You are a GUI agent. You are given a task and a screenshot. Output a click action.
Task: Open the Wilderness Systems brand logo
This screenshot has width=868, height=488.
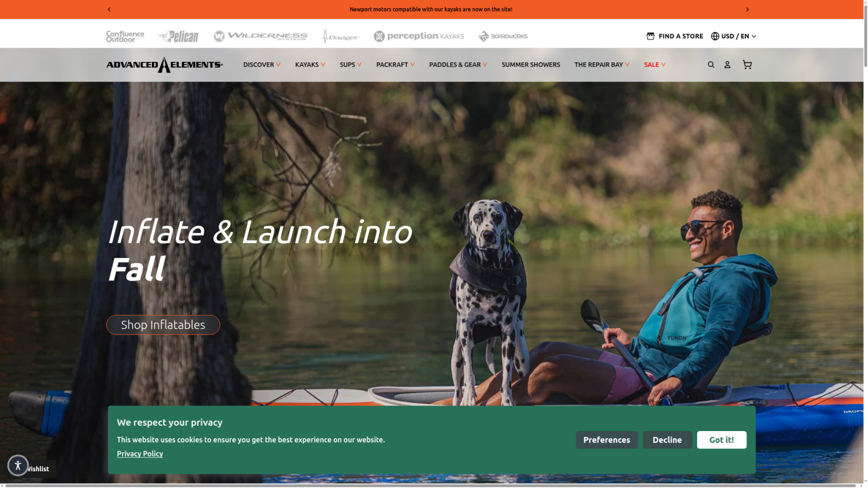(x=261, y=36)
